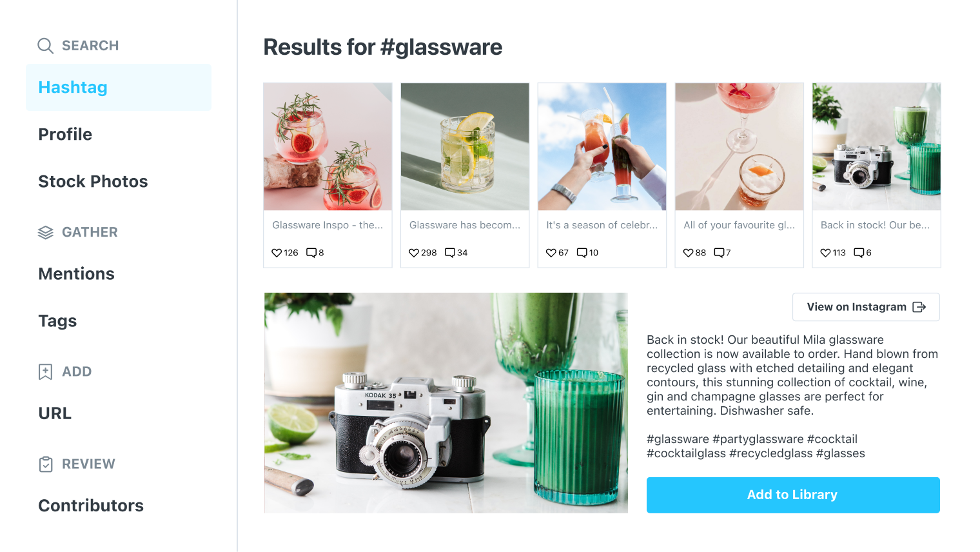The height and width of the screenshot is (552, 980).
Task: Click comment icon on Back in stock card
Action: coord(859,253)
